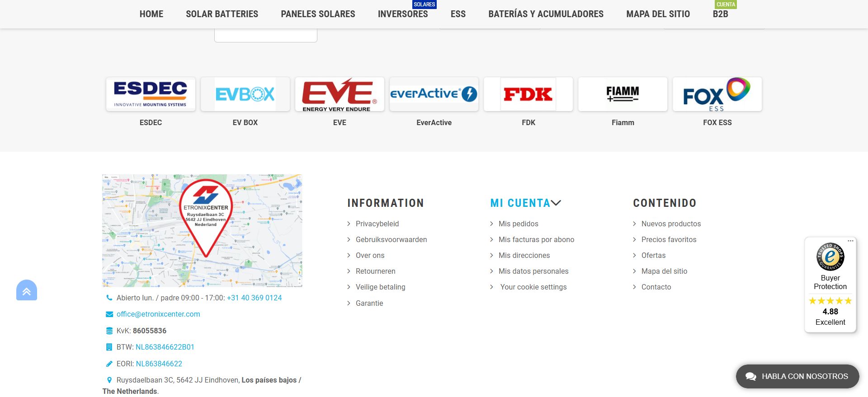This screenshot has height=397, width=868.
Task: Open the FDK brand logo
Action: pos(528,94)
